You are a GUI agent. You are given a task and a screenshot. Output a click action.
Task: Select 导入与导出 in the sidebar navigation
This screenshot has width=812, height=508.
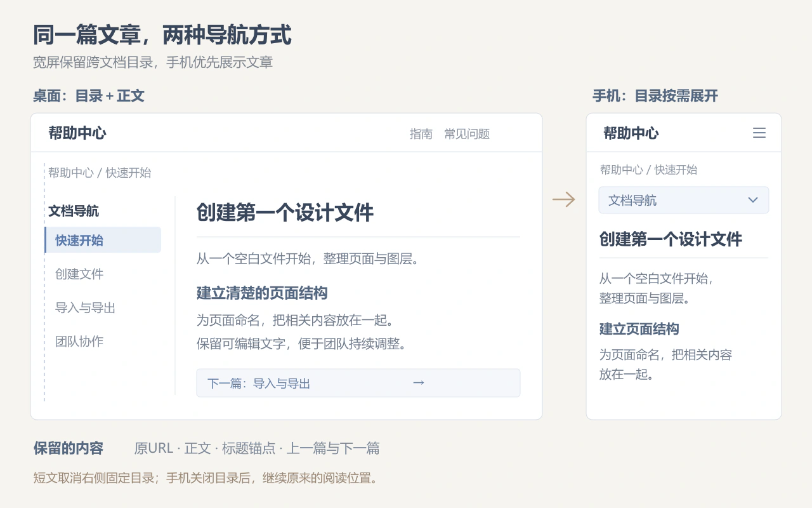[86, 307]
